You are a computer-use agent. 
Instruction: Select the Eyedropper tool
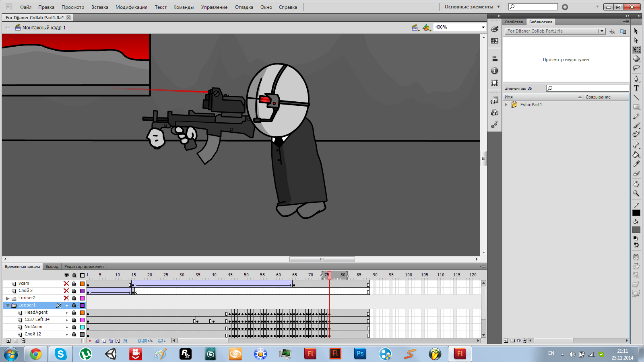636,164
